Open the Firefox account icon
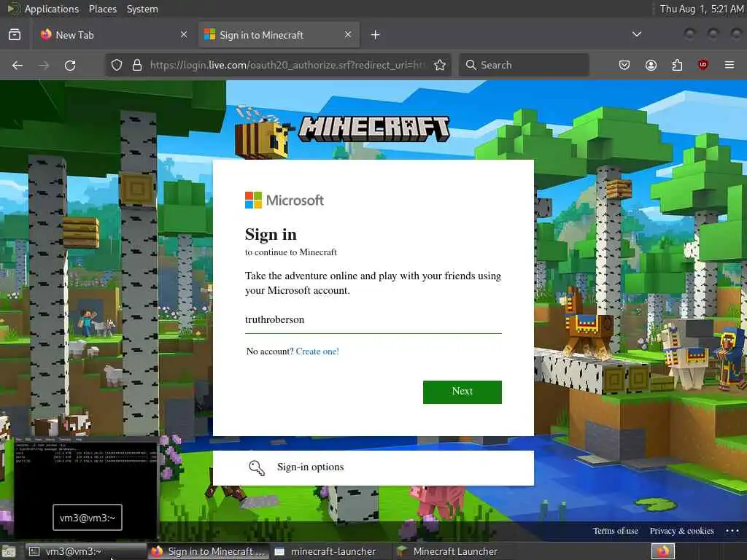 [x=651, y=65]
